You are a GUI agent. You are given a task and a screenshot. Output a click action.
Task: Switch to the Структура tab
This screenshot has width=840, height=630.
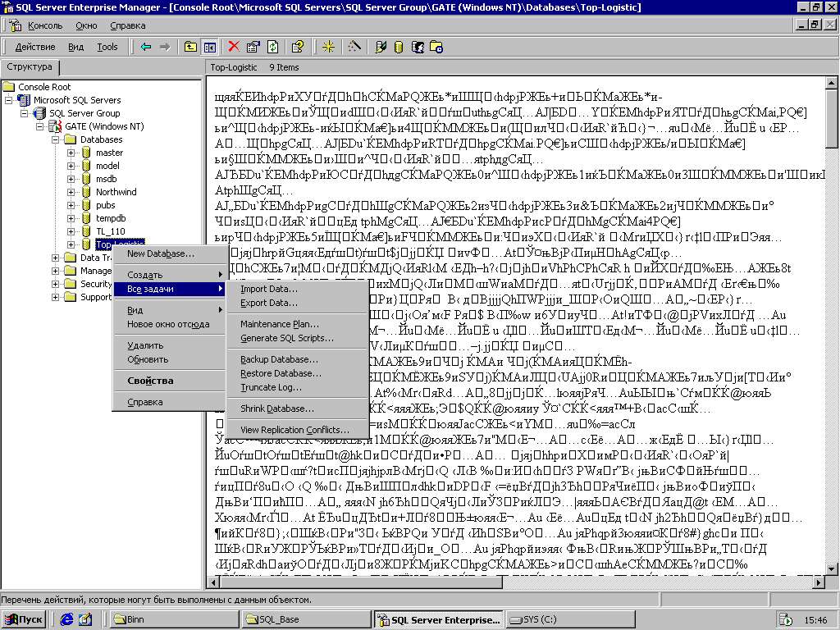[x=30, y=67]
